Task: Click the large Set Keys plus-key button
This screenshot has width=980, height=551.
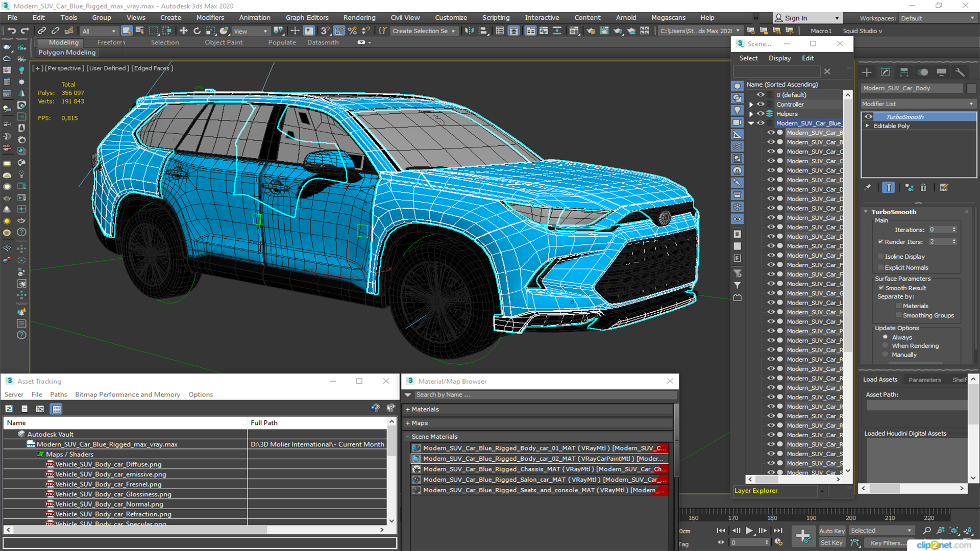Action: point(803,536)
